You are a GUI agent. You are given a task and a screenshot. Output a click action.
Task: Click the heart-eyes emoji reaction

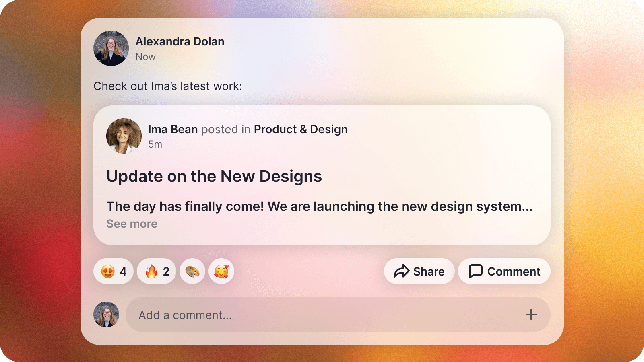click(114, 271)
